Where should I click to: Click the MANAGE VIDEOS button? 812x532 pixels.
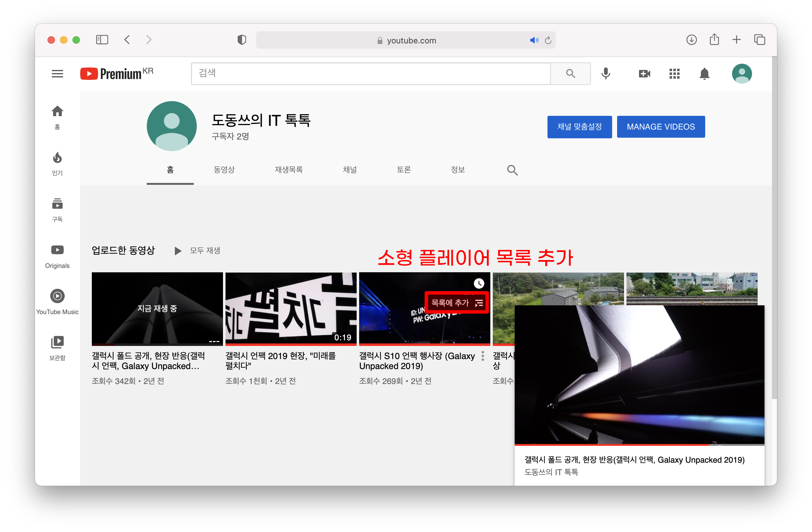(661, 127)
